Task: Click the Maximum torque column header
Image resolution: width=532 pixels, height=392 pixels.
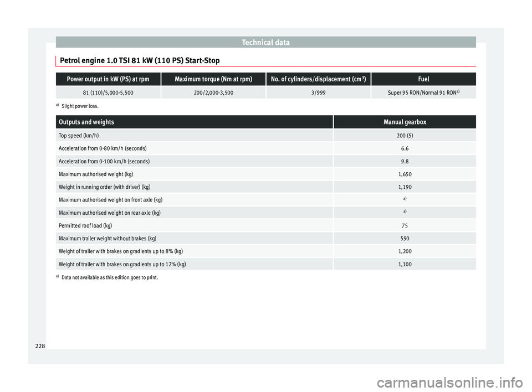Action: click(x=213, y=79)
